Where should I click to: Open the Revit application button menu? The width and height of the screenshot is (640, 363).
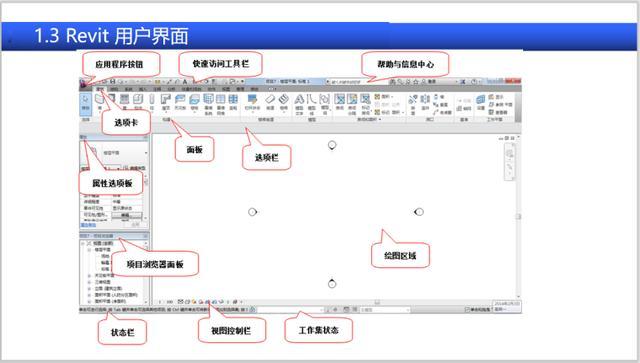tap(83, 83)
